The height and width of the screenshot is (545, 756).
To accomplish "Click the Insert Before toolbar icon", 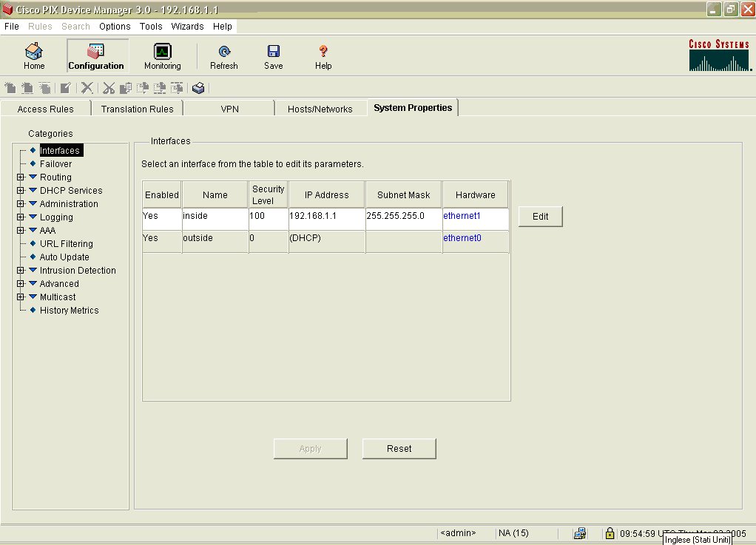I will pyautogui.click(x=27, y=88).
